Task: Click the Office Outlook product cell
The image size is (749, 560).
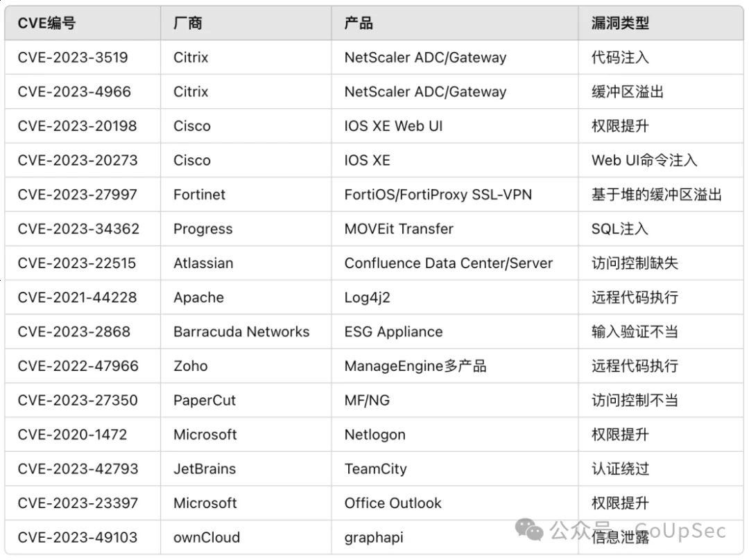Action: tap(393, 503)
